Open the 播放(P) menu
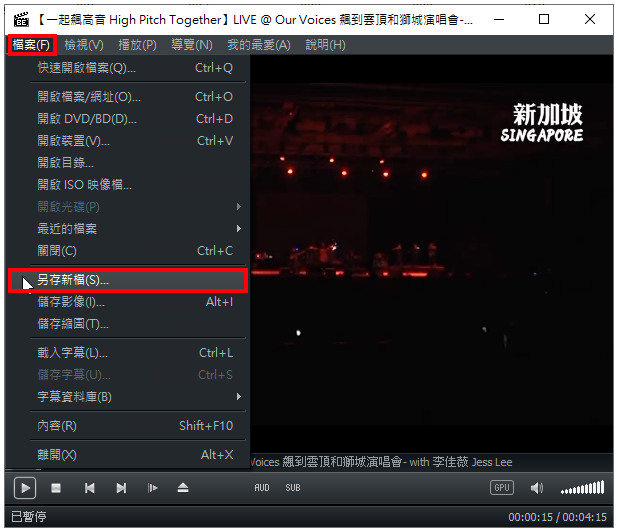618x531 pixels. coord(138,45)
